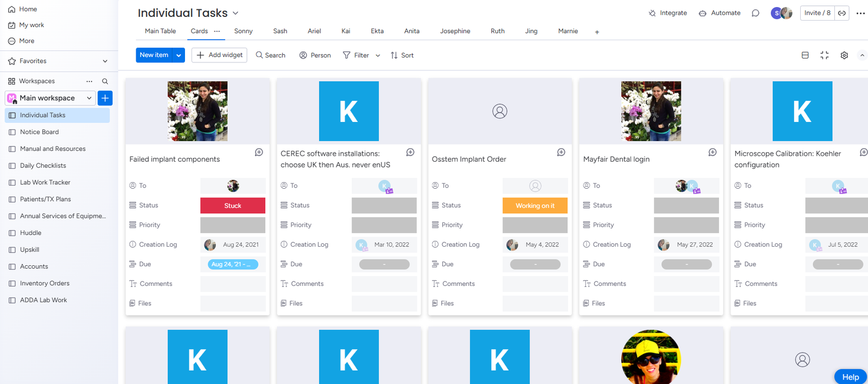The width and height of the screenshot is (868, 384).
Task: Switch to the Josephine tab
Action: 455,31
